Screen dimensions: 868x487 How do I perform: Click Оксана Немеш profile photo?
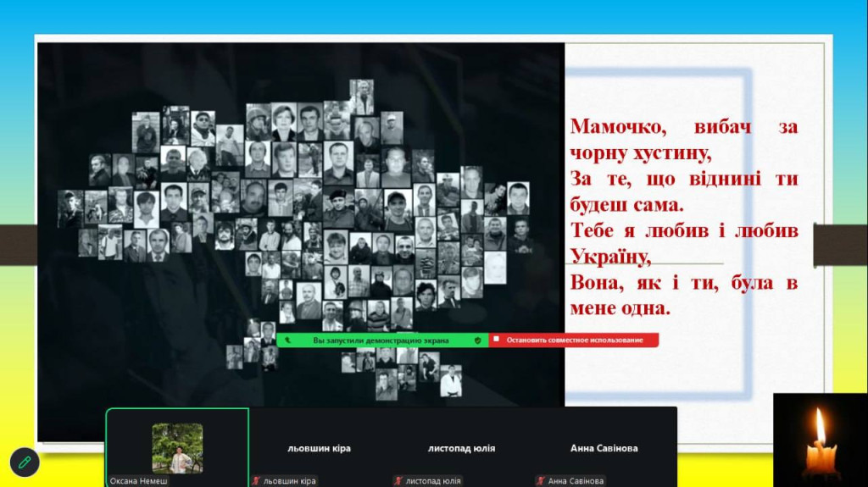[x=177, y=448]
